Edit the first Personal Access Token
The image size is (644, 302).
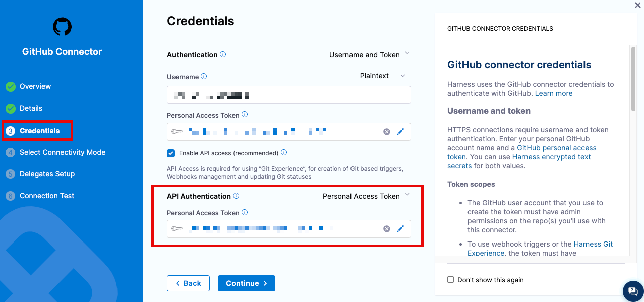tap(400, 132)
